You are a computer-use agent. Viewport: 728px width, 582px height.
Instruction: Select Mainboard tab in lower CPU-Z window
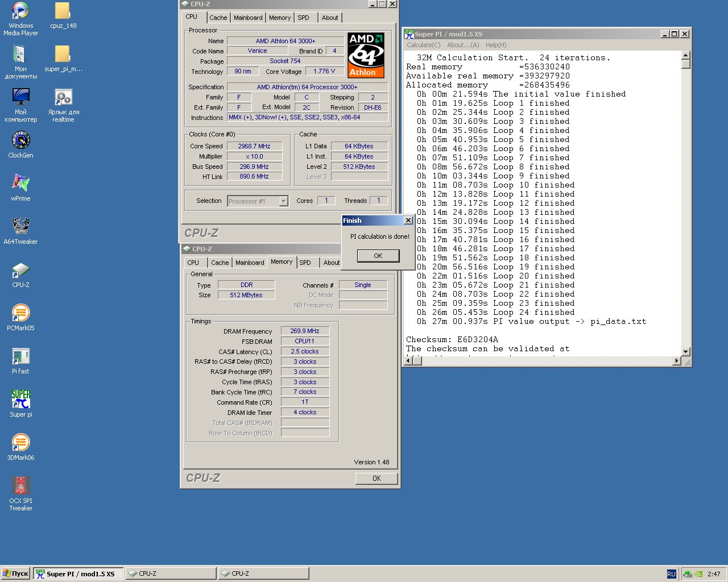tap(250, 263)
